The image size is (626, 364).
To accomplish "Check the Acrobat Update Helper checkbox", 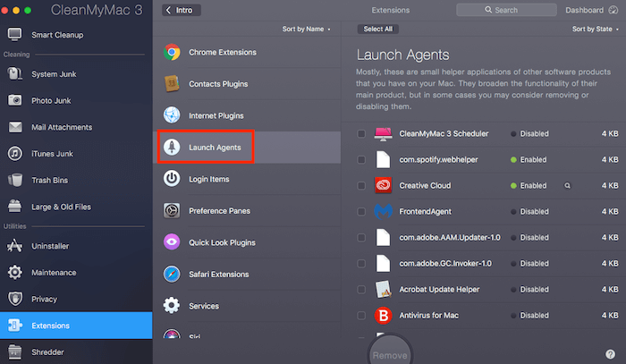I will [361, 290].
